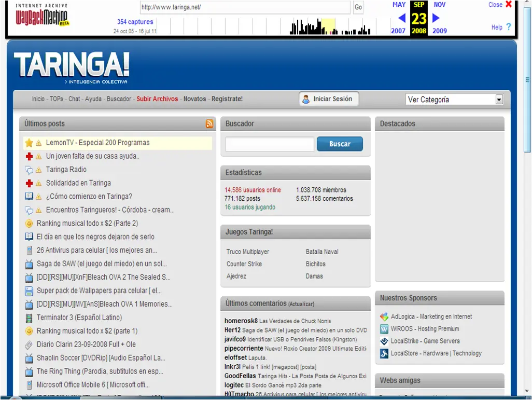Click the LocalStore sponsor icon
The width and height of the screenshot is (532, 400).
pyautogui.click(x=384, y=353)
